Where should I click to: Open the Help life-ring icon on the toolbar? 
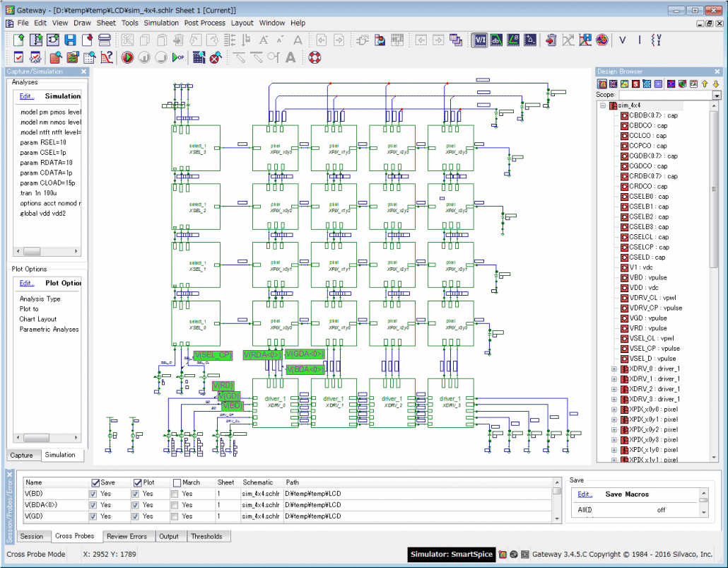[x=315, y=57]
